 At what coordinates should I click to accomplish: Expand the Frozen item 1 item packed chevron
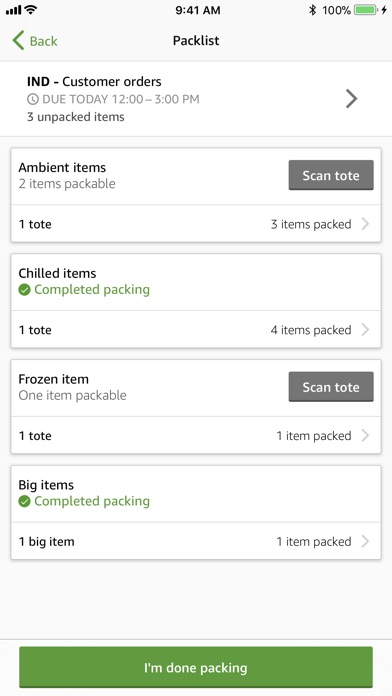pyautogui.click(x=365, y=435)
